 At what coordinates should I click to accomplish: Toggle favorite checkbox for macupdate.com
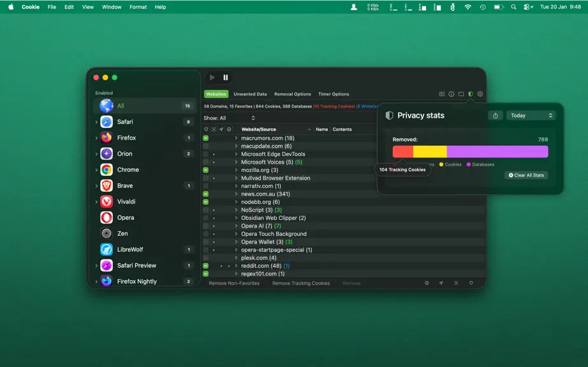tap(205, 146)
